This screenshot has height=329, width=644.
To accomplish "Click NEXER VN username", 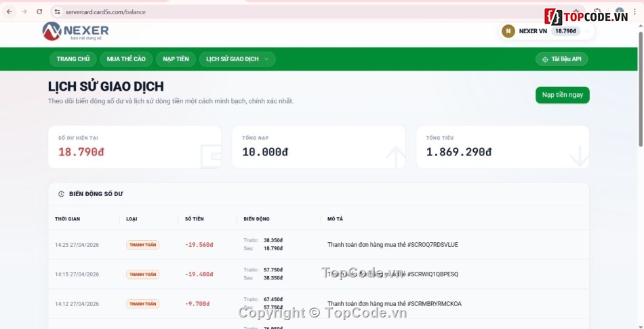I will coord(533,31).
